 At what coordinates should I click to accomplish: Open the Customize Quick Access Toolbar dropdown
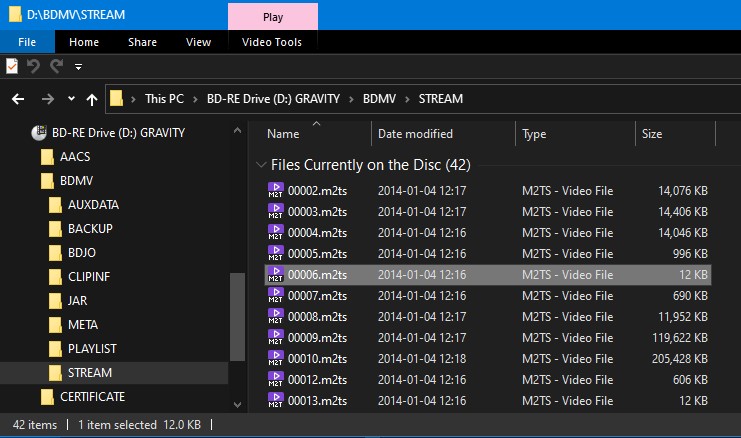[78, 68]
